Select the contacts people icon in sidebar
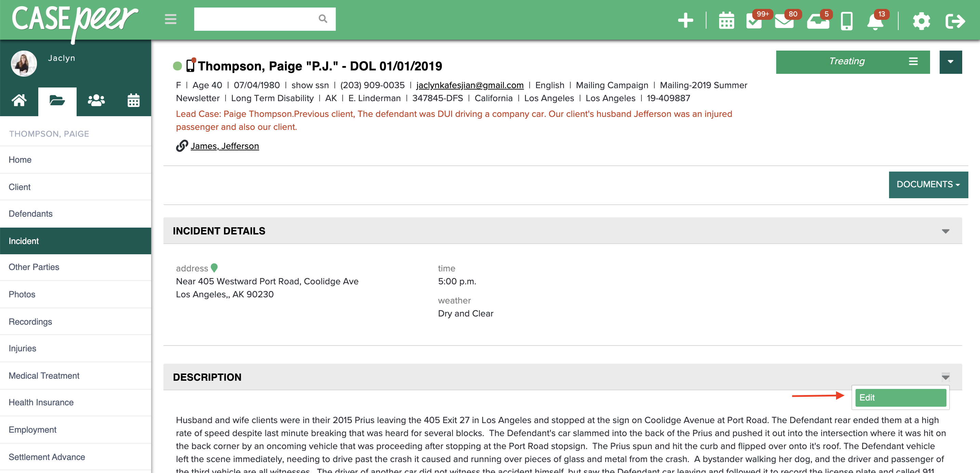Viewport: 980px width, 473px height. tap(95, 101)
